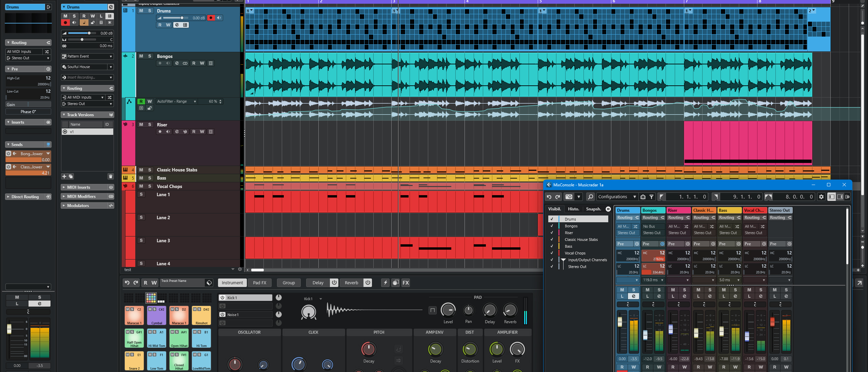This screenshot has height=372, width=868.
Task: Click the Edit Riser channel e icon in MixConsole
Action: click(684, 296)
